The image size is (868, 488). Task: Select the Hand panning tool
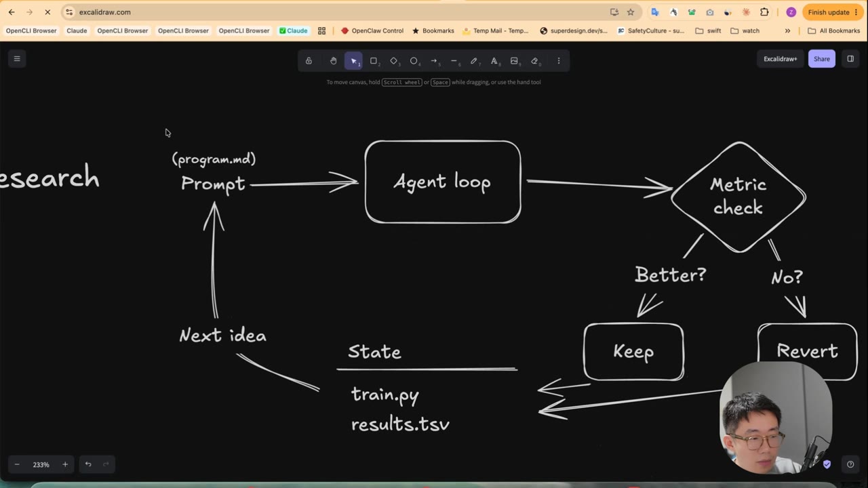[333, 61]
